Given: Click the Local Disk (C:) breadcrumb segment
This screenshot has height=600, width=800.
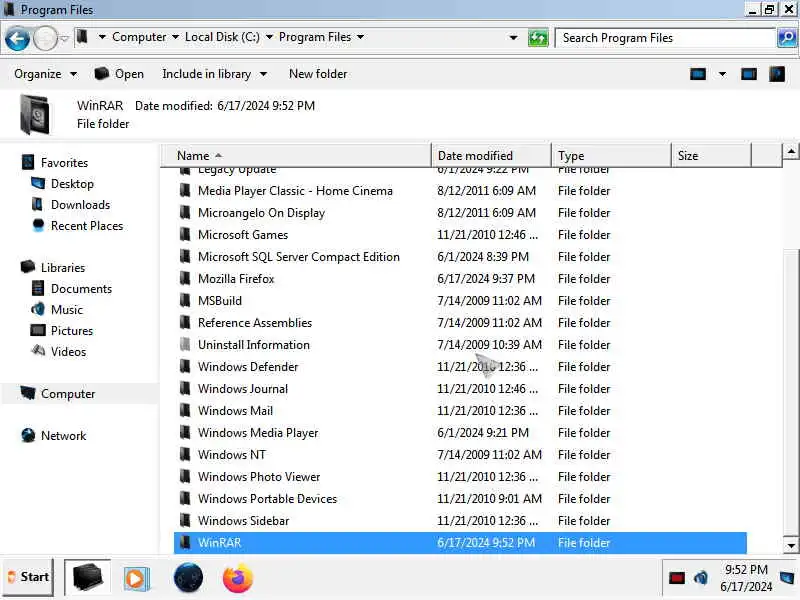Looking at the screenshot, I should [x=222, y=37].
